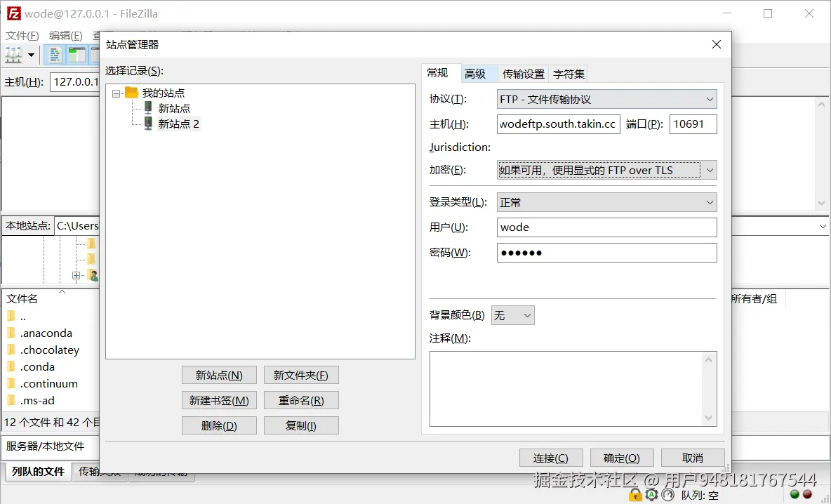This screenshot has width=831, height=504.
Task: Click the .anaconda file name
Action: (46, 333)
